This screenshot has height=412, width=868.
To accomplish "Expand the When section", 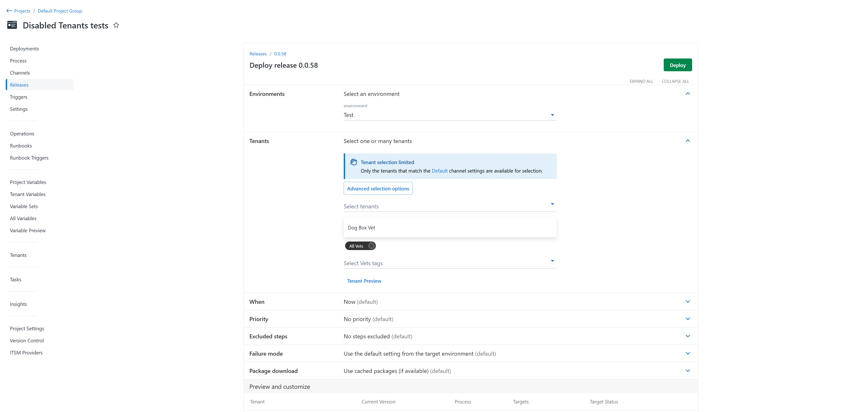I will point(688,301).
